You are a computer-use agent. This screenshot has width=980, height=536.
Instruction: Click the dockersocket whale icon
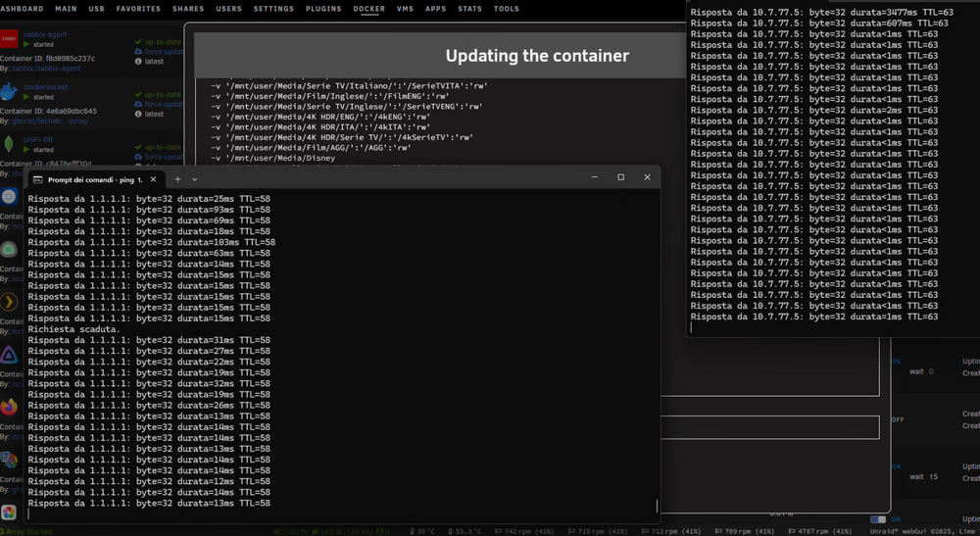[x=9, y=92]
